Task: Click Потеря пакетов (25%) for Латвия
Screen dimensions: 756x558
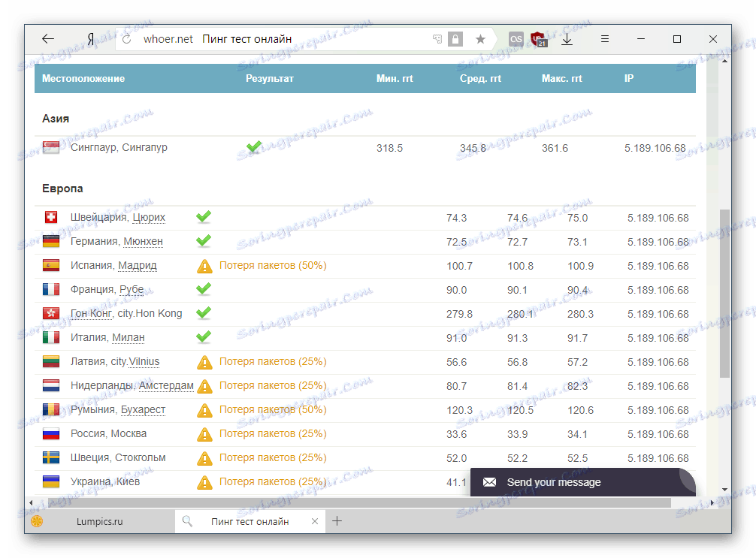Action: pyautogui.click(x=273, y=362)
